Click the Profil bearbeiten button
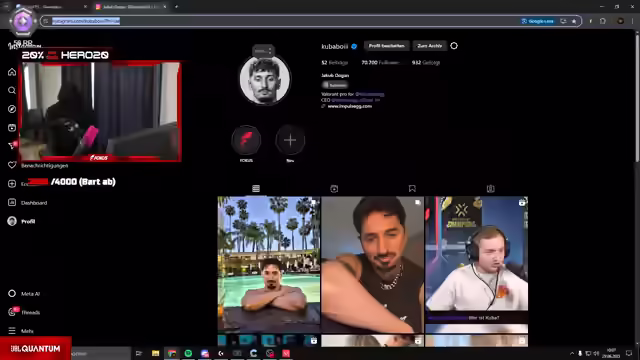640x360 pixels. tap(387, 46)
